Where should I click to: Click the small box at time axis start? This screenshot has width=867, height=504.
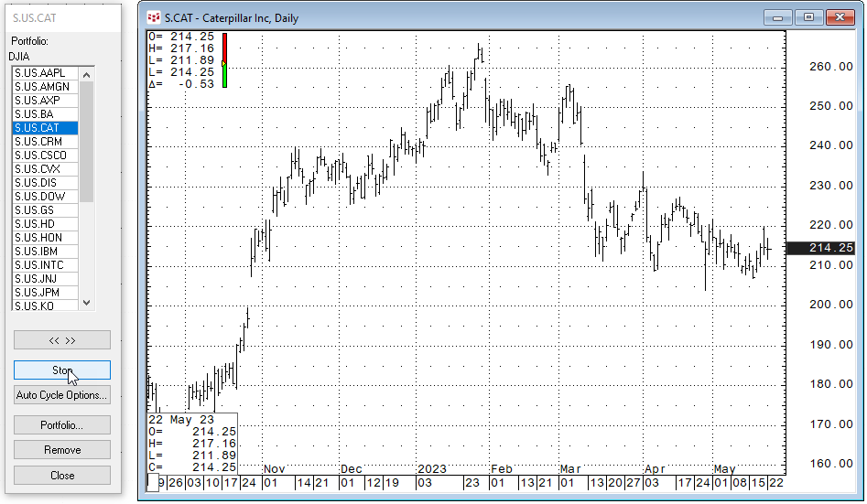pyautogui.click(x=153, y=482)
